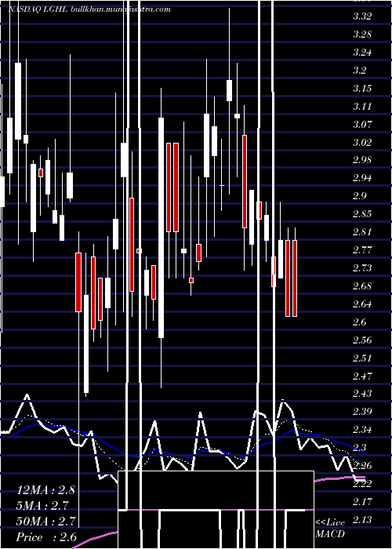Click the 2.26 price axis label
This screenshot has width=392, height=549.
point(362,466)
